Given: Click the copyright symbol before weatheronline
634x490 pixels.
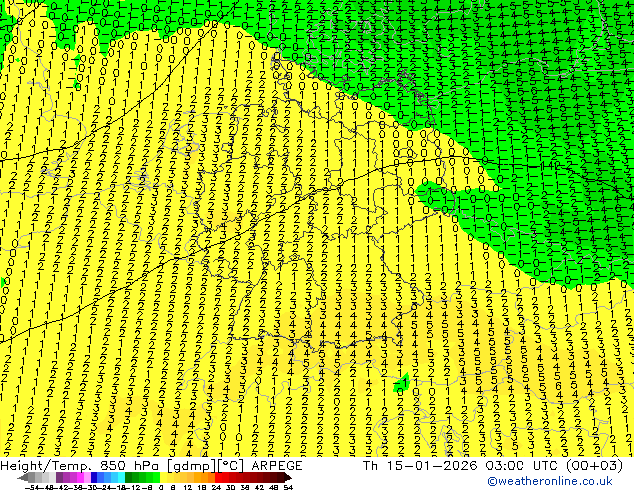Looking at the screenshot, I should [492, 481].
